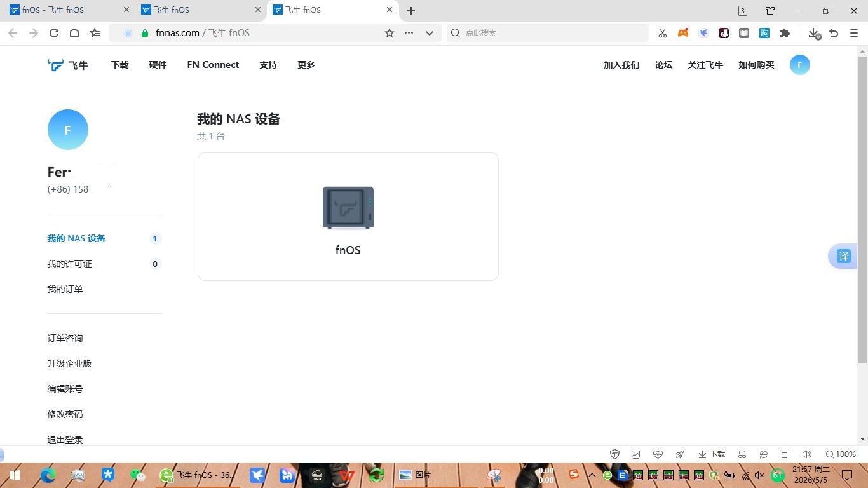The width and height of the screenshot is (868, 488).
Task: Open the browser skin shirt icon
Action: click(x=770, y=11)
